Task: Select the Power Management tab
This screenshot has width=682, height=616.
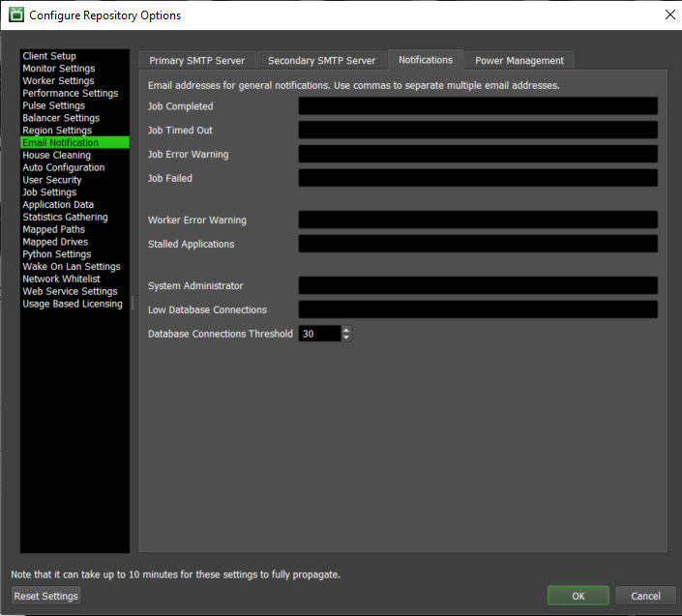Action: pos(519,61)
